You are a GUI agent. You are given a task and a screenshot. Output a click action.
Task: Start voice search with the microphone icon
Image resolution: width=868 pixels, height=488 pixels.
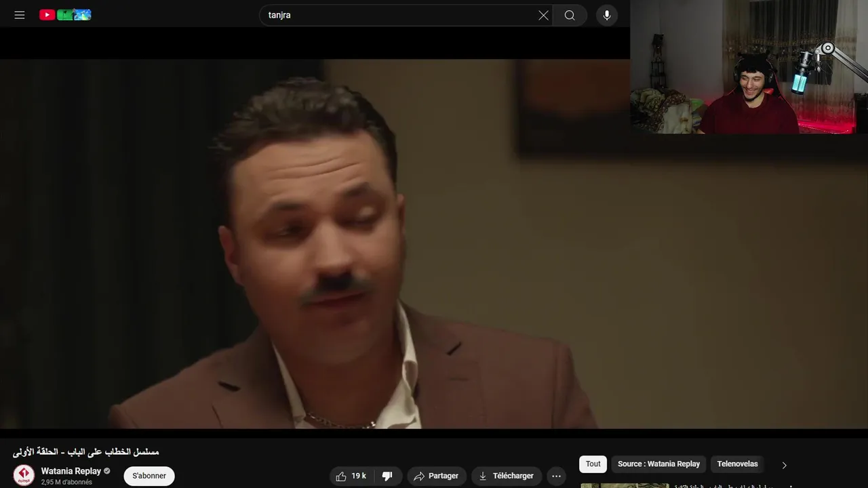pyautogui.click(x=607, y=15)
